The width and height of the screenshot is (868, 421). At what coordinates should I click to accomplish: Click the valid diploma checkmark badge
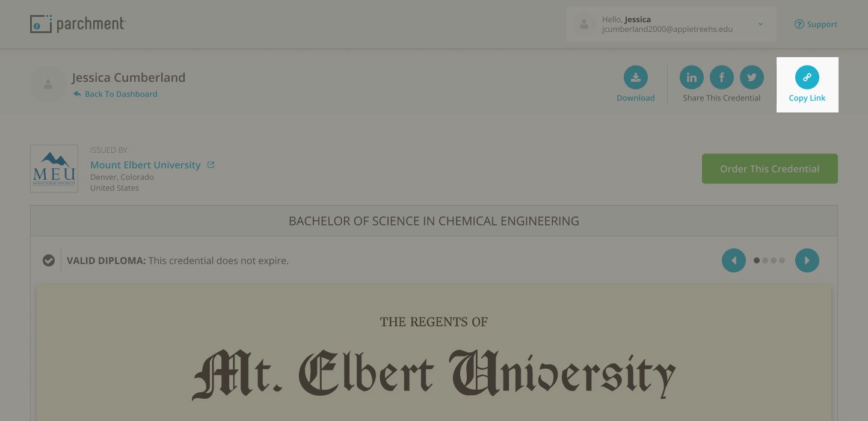click(49, 260)
